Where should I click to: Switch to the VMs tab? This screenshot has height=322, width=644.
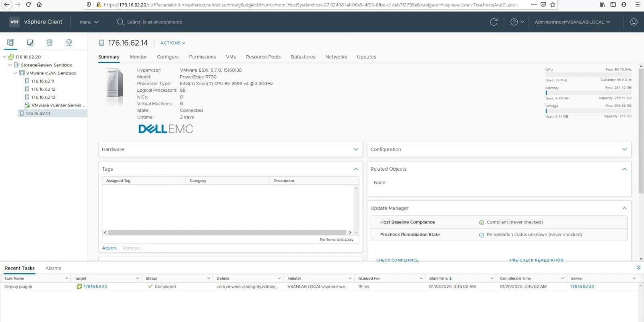point(231,57)
